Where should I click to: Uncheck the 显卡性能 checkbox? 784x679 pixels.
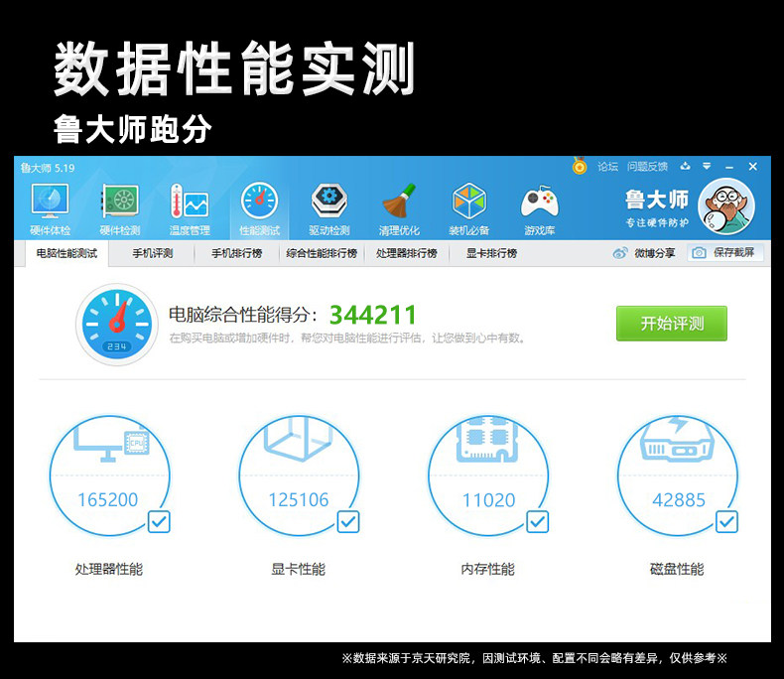point(348,522)
